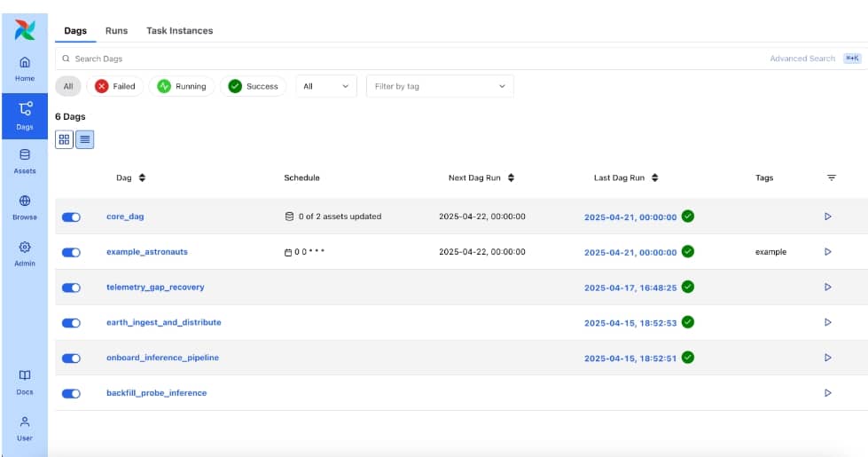This screenshot has width=868, height=457.
Task: Trigger backfill_probe_inference with play icon
Action: tap(827, 393)
